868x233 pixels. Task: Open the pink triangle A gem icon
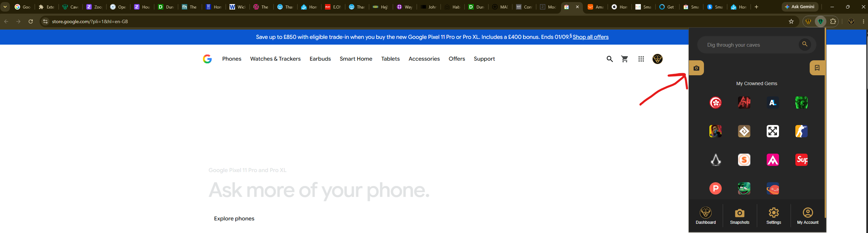tap(773, 160)
